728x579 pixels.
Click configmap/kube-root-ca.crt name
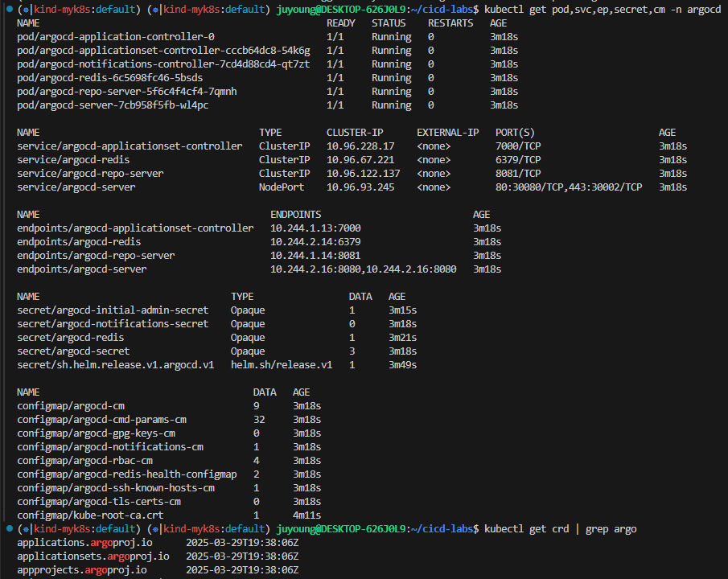click(91, 515)
